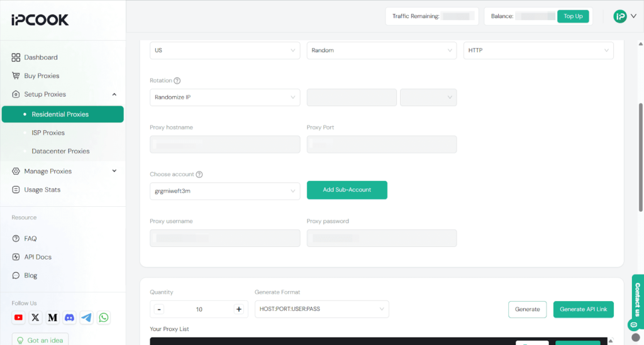Select ISP Proxies in the sidebar

[48, 133]
